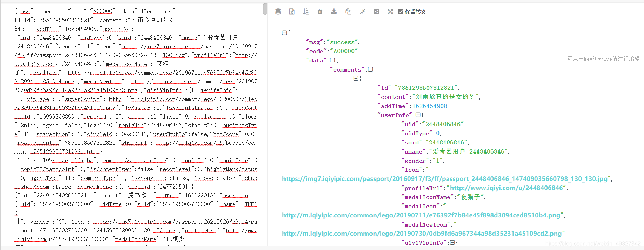This screenshot has width=644, height=250.
Task: Open the passport icon image URL
Action: tap(445, 179)
